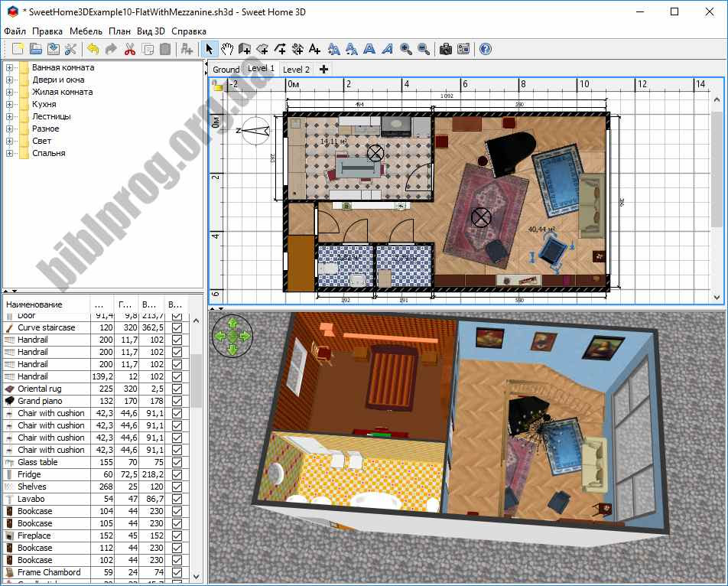This screenshot has height=586, width=728.
Task: Select the compass rose in plan
Action: coord(255,131)
